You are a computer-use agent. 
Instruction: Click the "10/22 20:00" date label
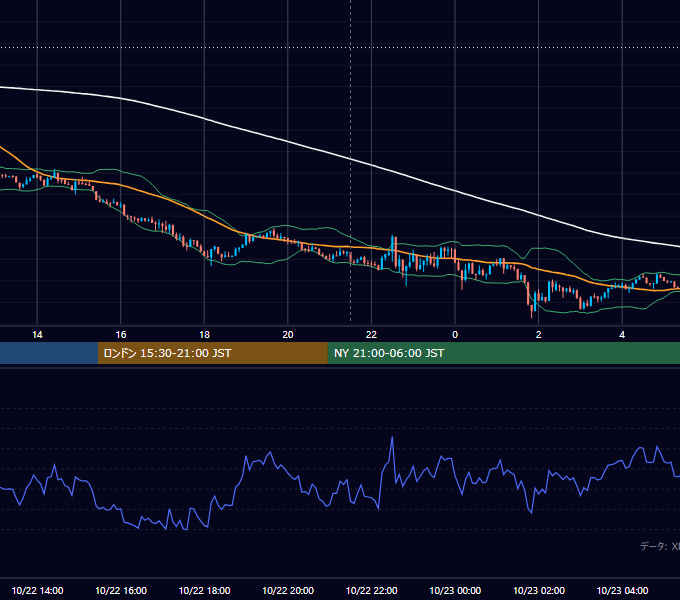click(288, 590)
